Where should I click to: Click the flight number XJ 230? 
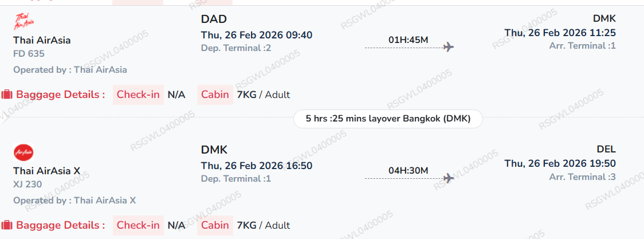click(x=28, y=185)
